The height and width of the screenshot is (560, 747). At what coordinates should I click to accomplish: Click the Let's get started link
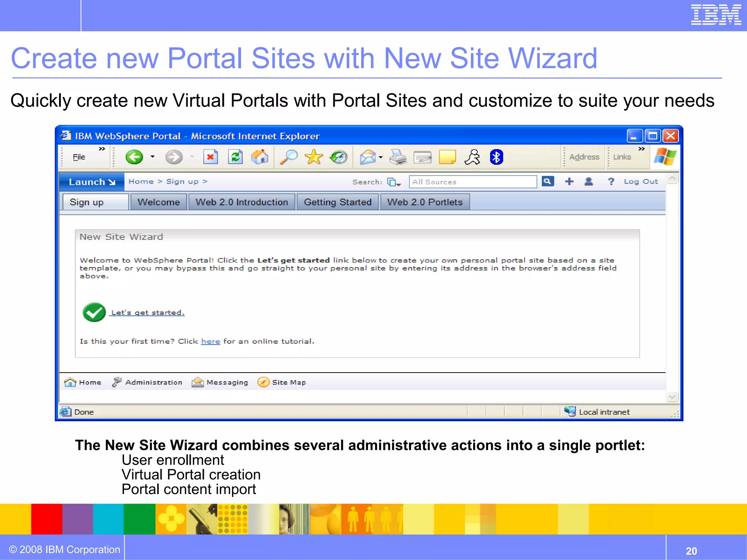point(148,312)
